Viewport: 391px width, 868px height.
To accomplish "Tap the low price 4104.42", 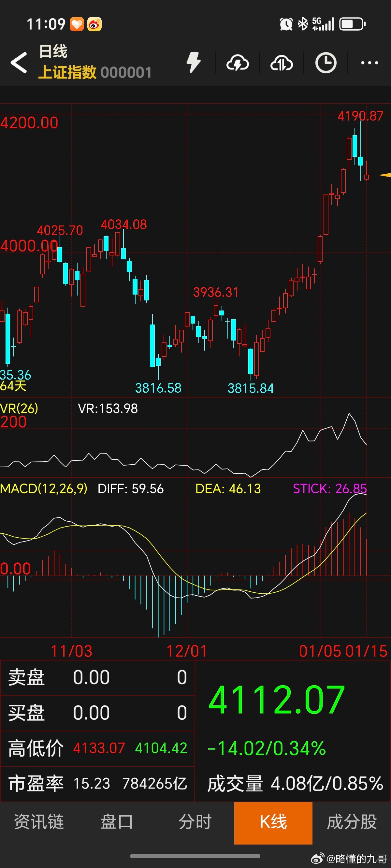I will click(161, 748).
